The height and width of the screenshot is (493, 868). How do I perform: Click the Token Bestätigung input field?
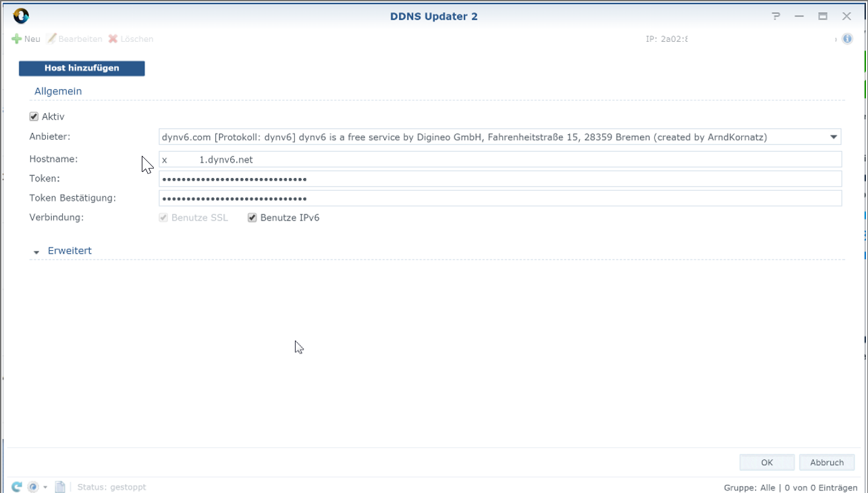coord(500,198)
